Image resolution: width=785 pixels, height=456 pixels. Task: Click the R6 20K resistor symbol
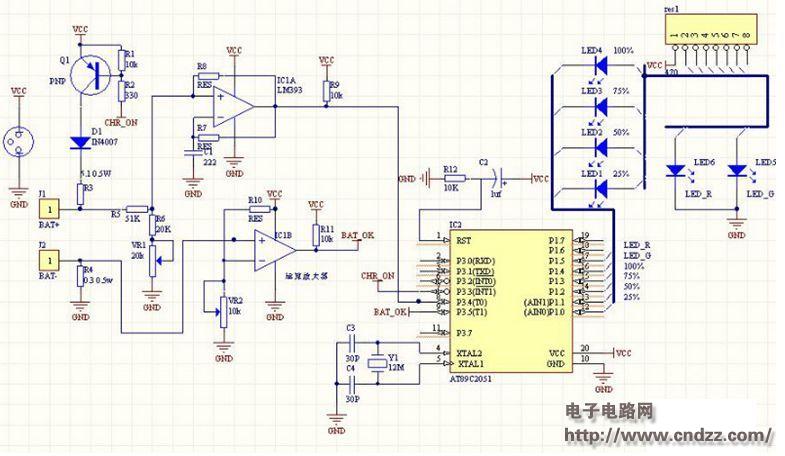(152, 225)
